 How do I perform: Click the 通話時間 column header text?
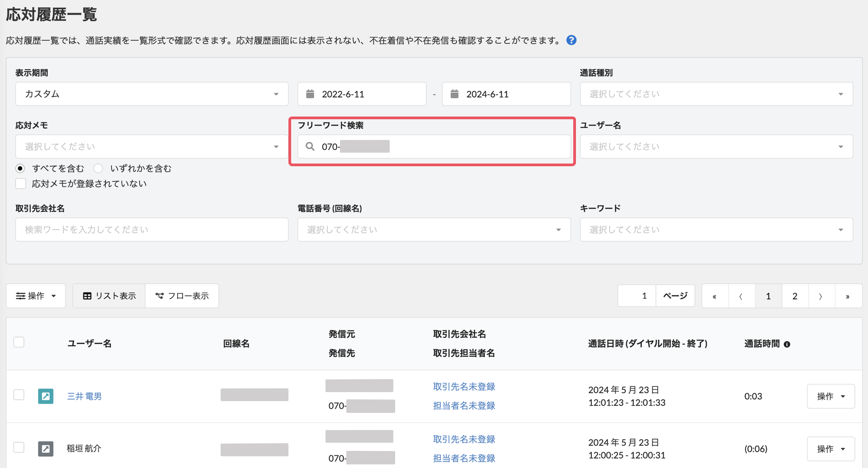762,344
